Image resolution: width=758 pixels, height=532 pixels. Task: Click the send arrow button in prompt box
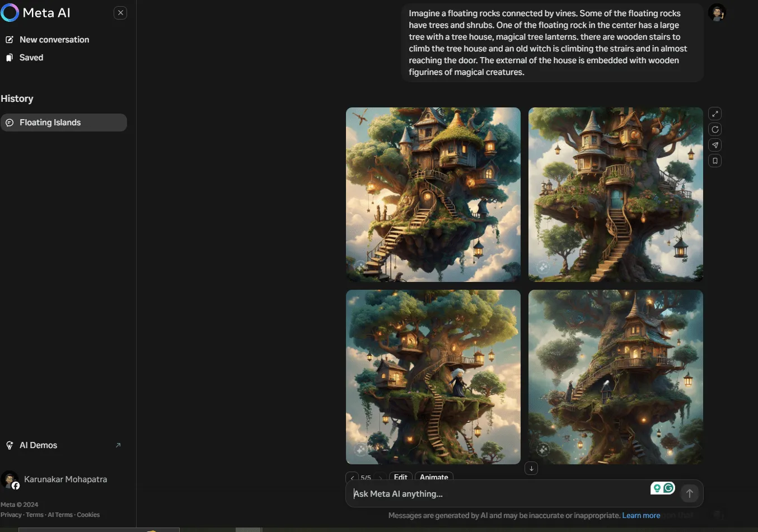[690, 493]
